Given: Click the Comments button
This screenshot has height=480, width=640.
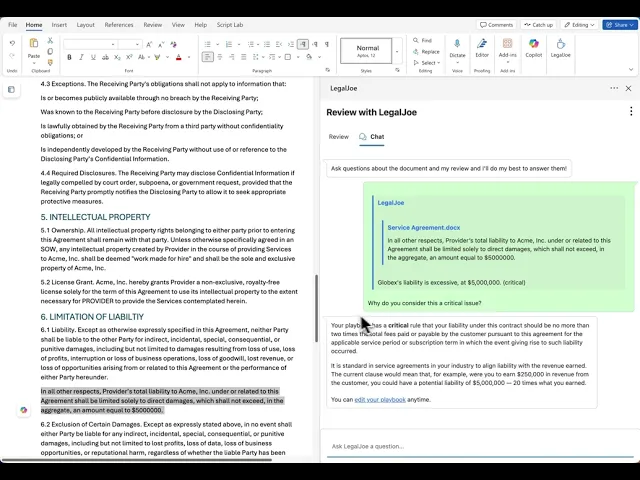Looking at the screenshot, I should (x=496, y=25).
